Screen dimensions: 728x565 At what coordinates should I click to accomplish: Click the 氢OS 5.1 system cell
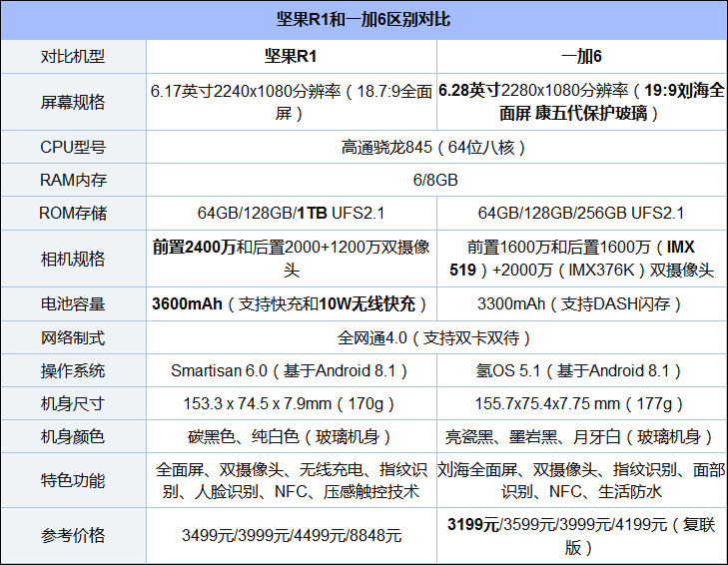[x=582, y=370]
